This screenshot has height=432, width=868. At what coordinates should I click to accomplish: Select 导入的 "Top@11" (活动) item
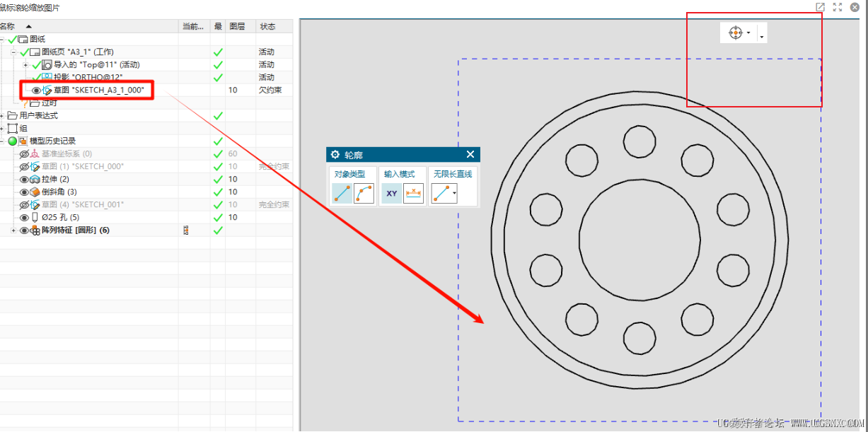point(96,64)
